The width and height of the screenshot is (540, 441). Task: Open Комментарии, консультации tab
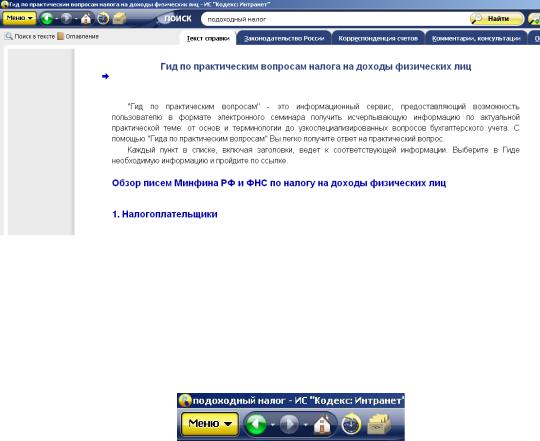(x=476, y=38)
